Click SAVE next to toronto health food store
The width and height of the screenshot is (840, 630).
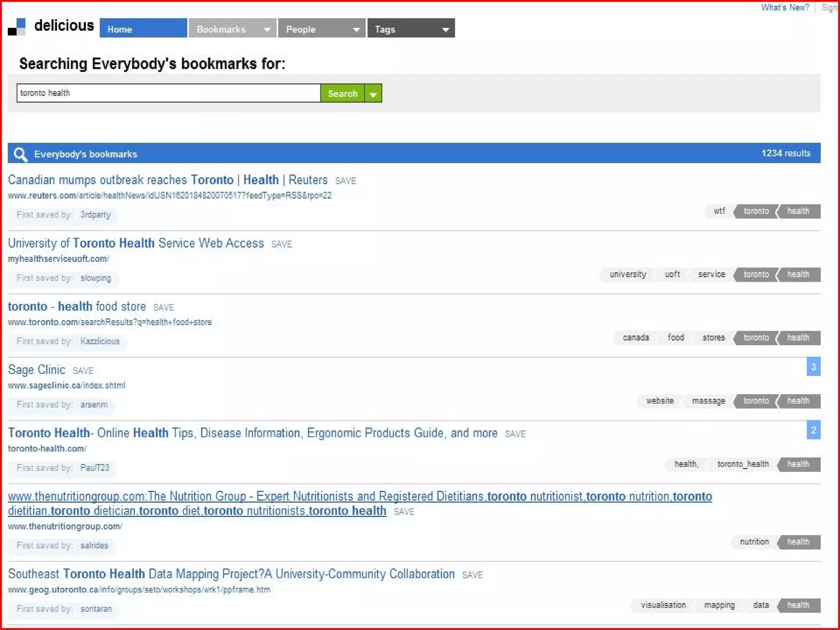[163, 307]
